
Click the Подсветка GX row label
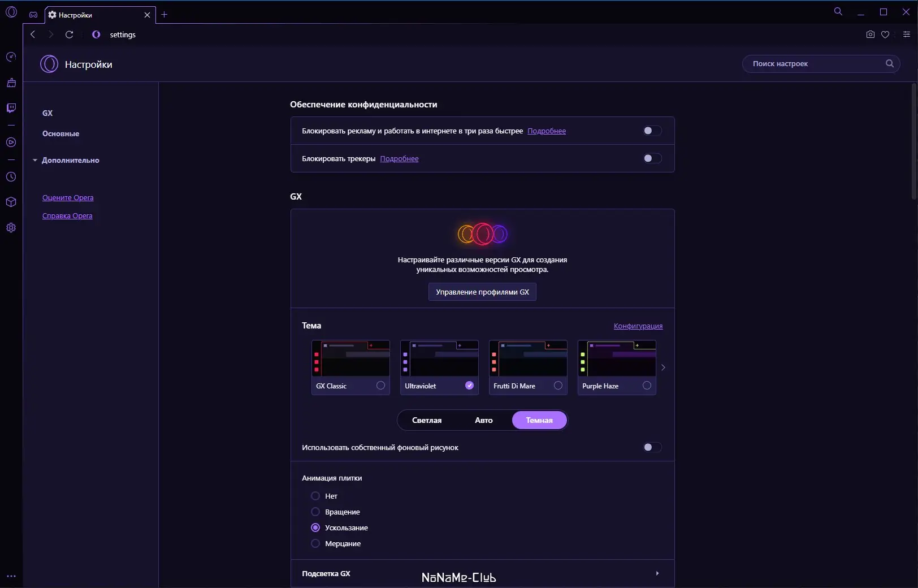pyautogui.click(x=326, y=573)
